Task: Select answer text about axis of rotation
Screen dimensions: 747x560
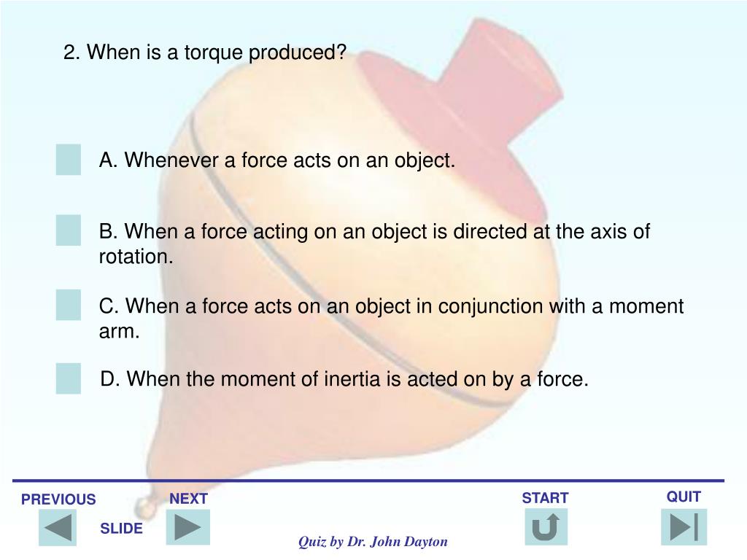Action: coord(374,244)
